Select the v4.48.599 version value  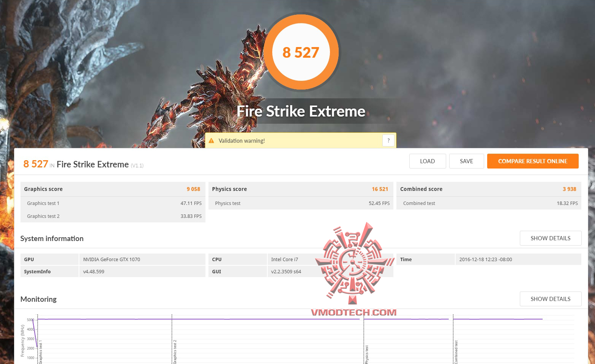[94, 271]
